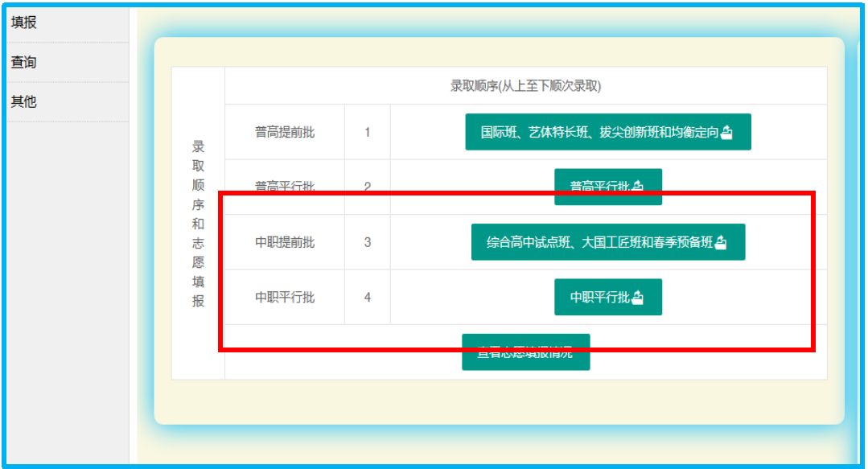The image size is (868, 469).
Task: Click order number 4 cell
Action: (368, 297)
